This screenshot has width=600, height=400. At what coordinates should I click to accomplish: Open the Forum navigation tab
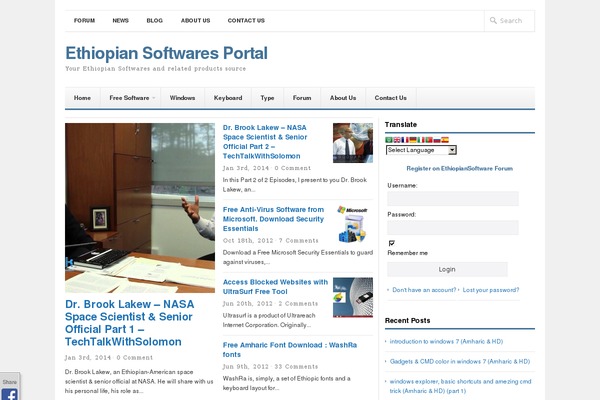click(x=302, y=98)
